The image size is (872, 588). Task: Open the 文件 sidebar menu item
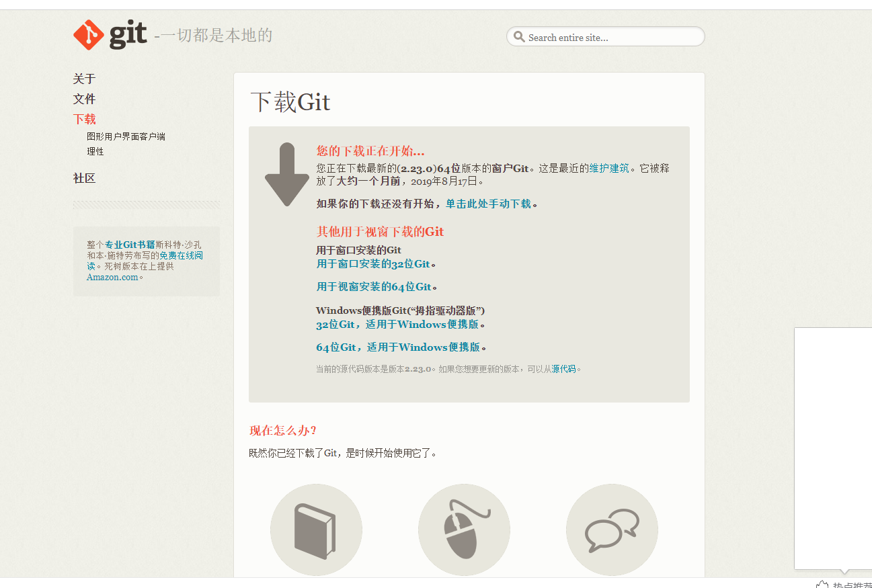(x=85, y=99)
